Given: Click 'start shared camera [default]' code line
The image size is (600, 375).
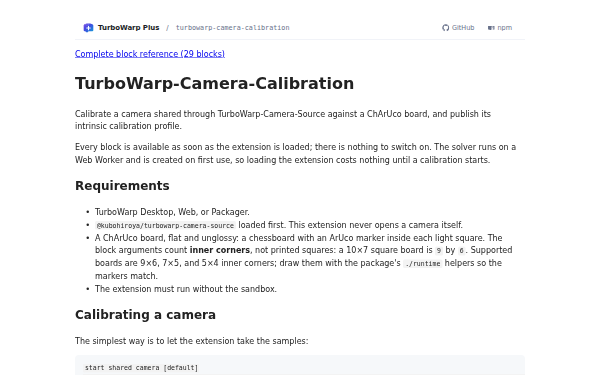Looking at the screenshot, I should (141, 368).
